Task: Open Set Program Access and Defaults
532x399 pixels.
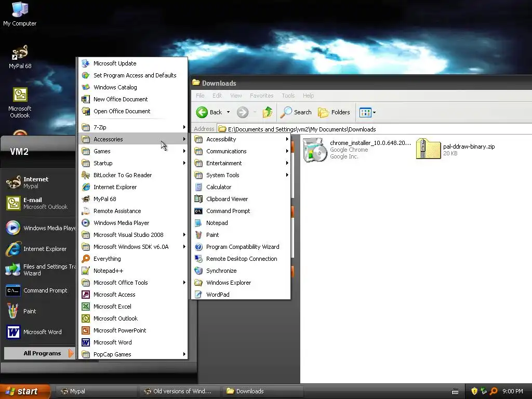Action: 133,75
